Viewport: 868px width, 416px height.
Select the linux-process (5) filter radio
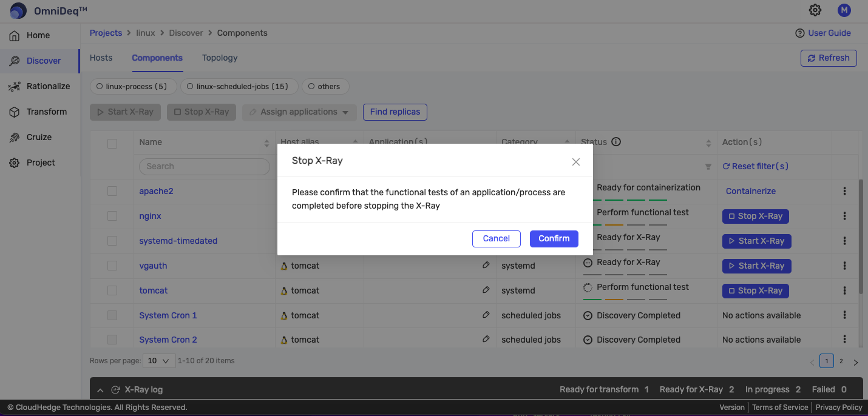[x=100, y=87]
